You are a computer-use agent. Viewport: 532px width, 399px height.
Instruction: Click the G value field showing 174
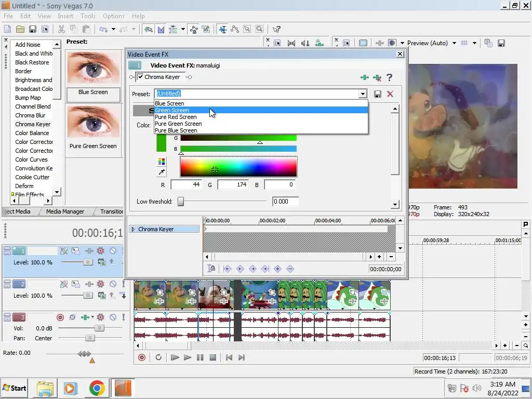pyautogui.click(x=233, y=184)
